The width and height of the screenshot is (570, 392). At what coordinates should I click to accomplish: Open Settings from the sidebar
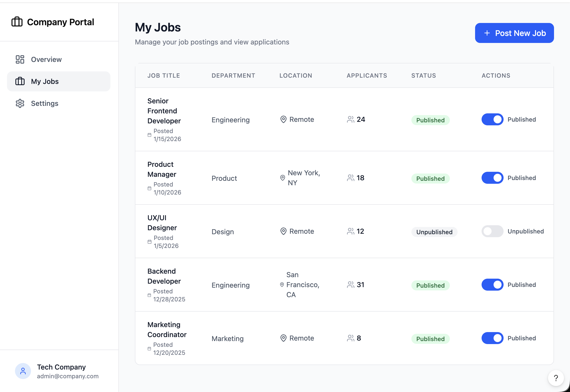[x=44, y=103]
